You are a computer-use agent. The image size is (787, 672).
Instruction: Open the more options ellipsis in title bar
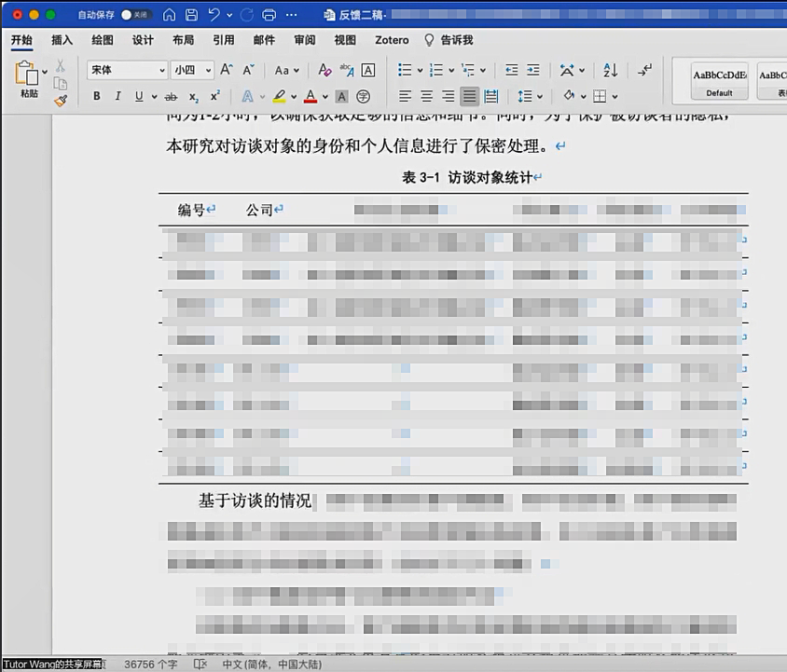click(x=291, y=15)
